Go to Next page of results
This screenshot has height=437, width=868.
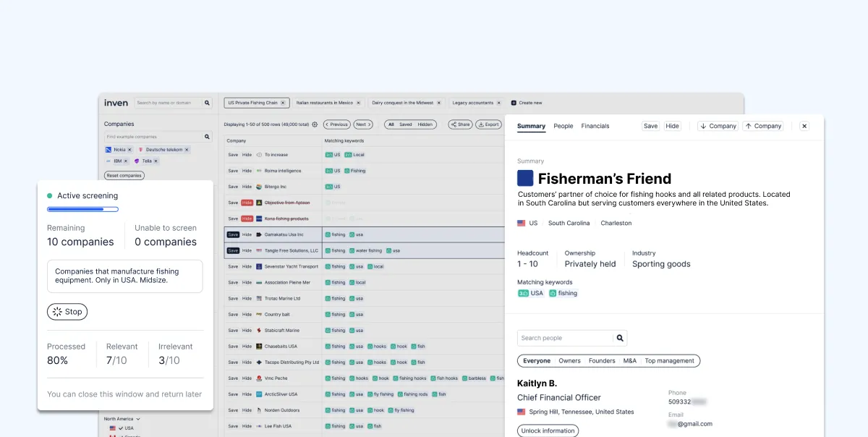coord(364,124)
